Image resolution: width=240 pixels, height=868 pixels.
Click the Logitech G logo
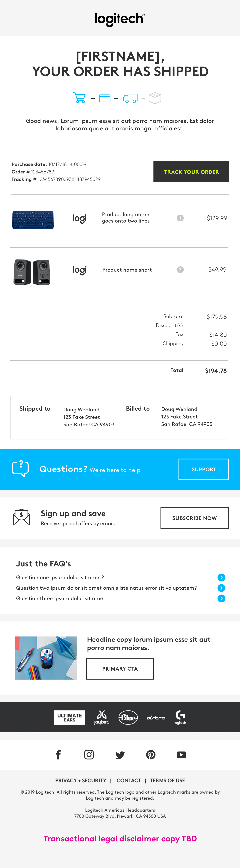tap(180, 717)
